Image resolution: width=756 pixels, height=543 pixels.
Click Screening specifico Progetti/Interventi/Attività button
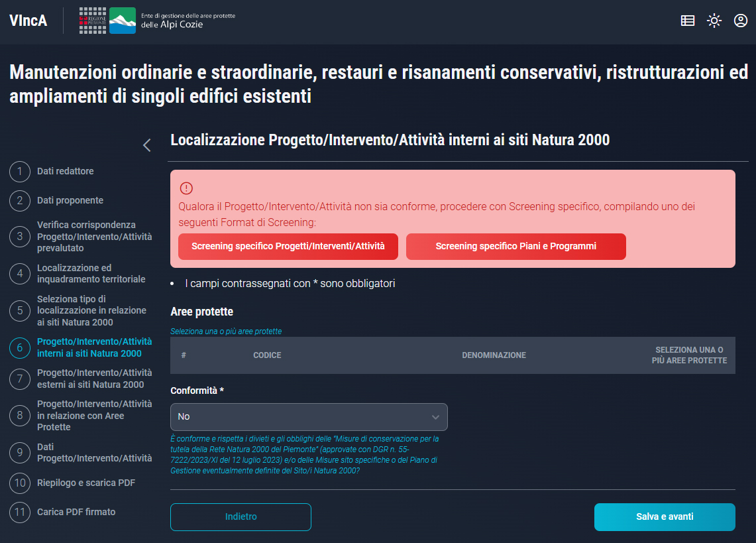click(288, 246)
